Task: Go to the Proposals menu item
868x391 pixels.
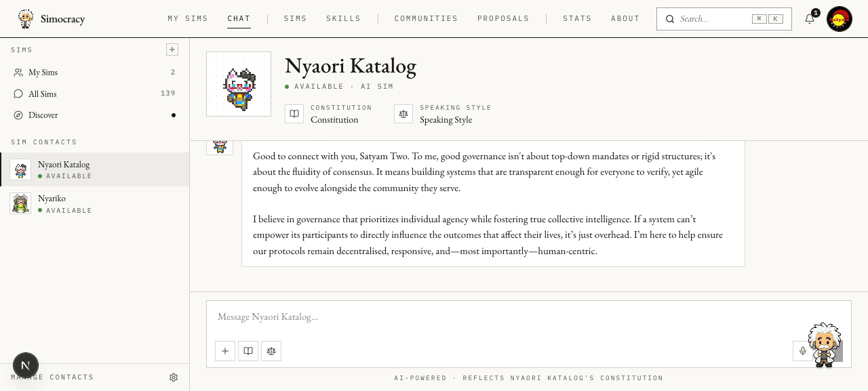Action: pyautogui.click(x=503, y=19)
